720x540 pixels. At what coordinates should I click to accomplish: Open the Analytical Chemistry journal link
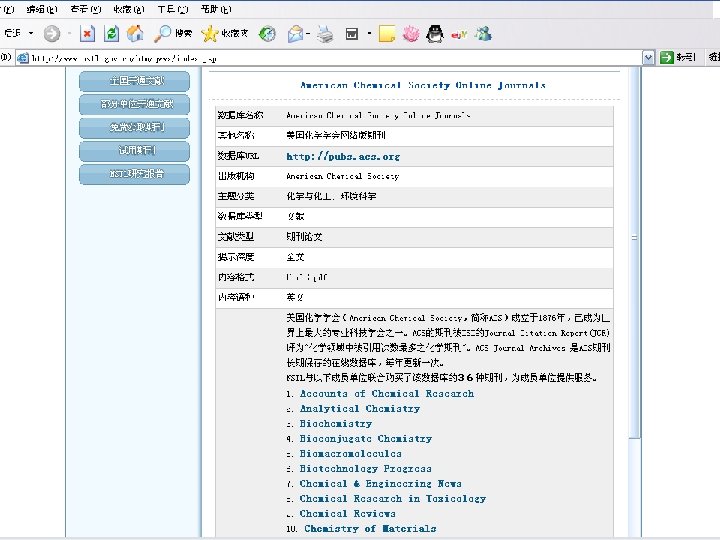pos(360,409)
